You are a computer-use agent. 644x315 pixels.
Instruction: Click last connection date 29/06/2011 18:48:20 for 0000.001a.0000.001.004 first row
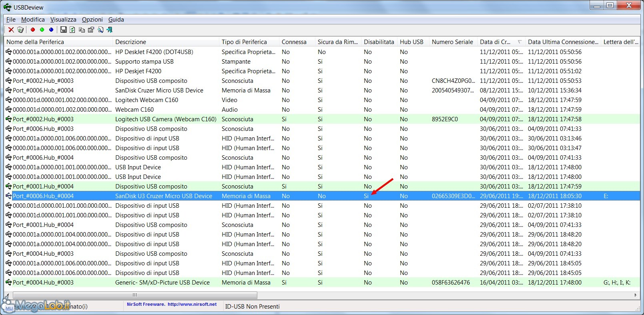tap(554, 234)
